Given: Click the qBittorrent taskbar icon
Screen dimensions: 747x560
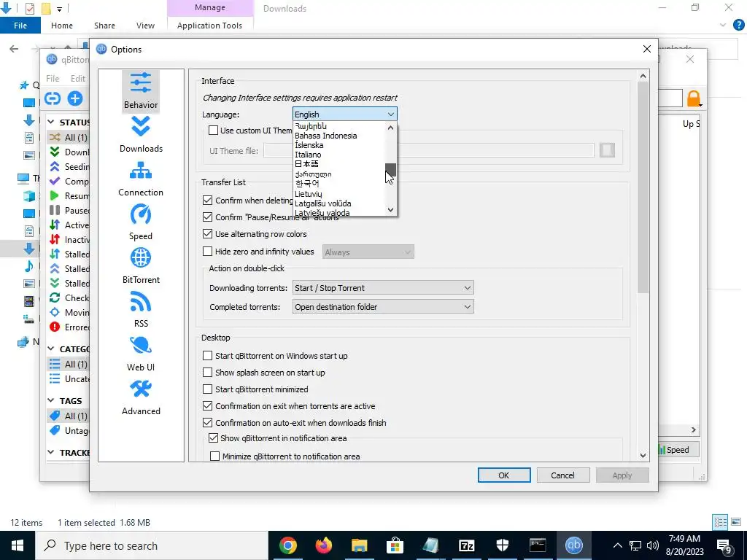Looking at the screenshot, I should [x=573, y=545].
